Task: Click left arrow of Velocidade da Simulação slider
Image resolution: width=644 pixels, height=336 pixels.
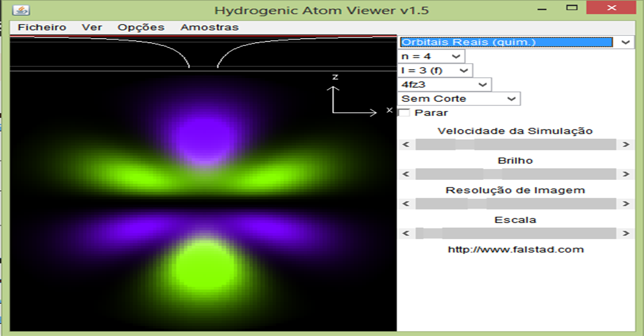Action: click(x=406, y=145)
